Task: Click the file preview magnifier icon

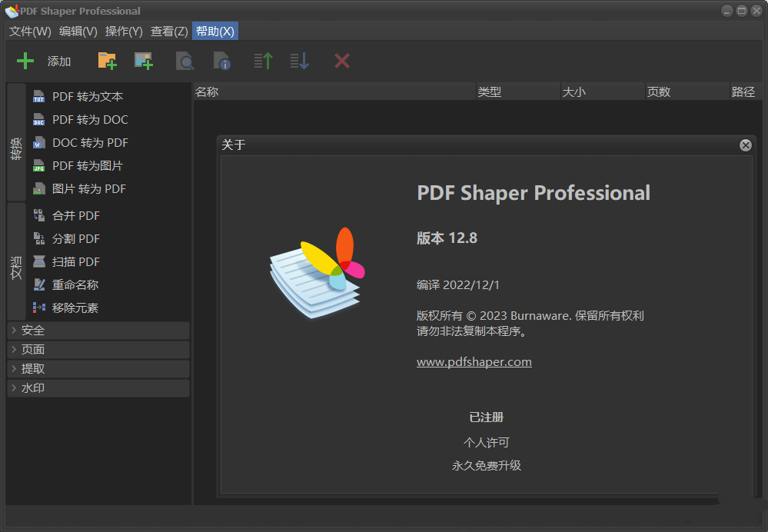Action: click(x=185, y=61)
